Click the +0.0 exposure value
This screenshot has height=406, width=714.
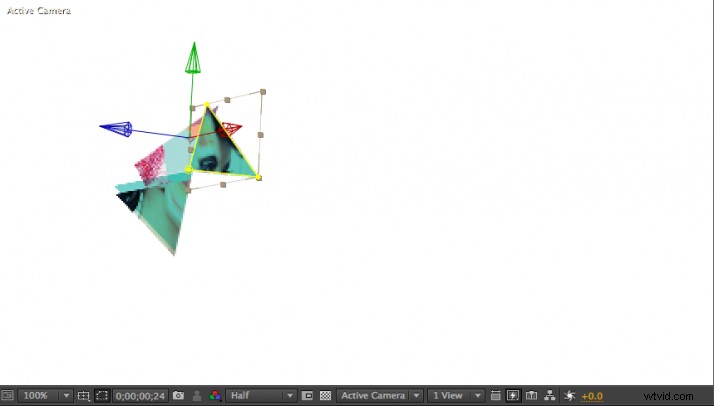(592, 396)
